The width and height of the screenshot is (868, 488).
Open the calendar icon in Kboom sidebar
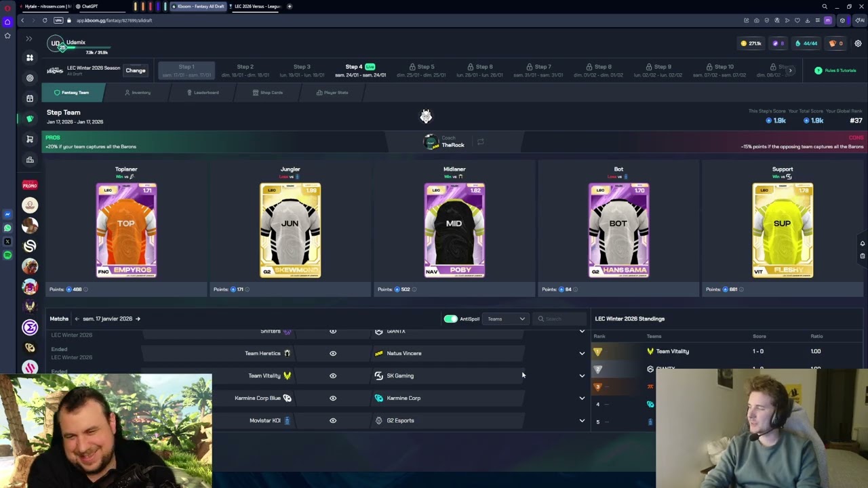click(30, 98)
